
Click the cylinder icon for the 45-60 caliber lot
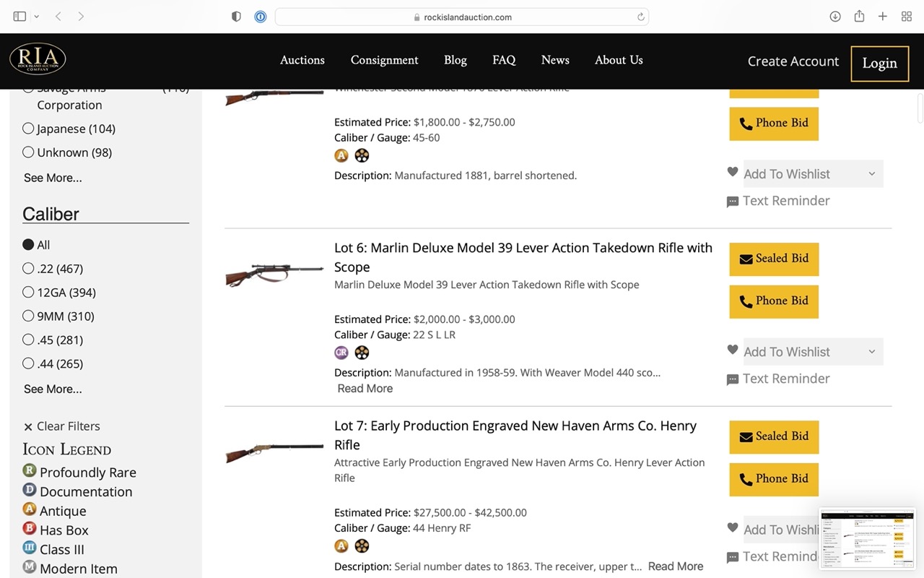(x=362, y=155)
